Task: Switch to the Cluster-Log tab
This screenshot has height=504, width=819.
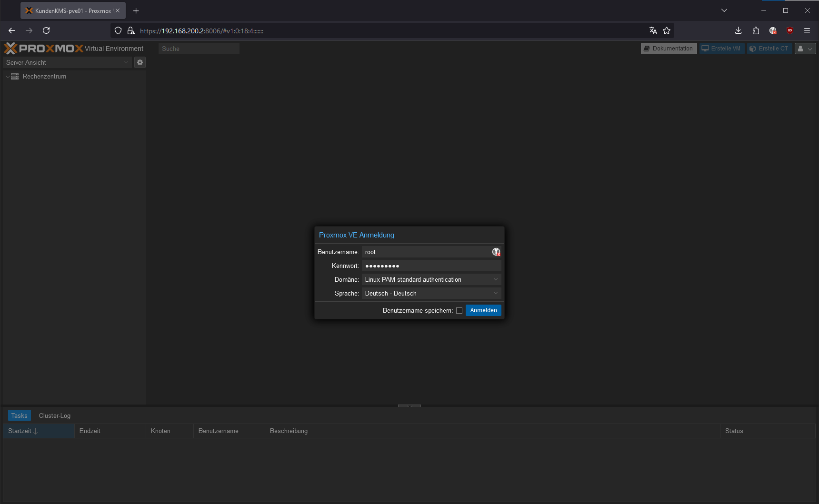Action: click(x=55, y=415)
